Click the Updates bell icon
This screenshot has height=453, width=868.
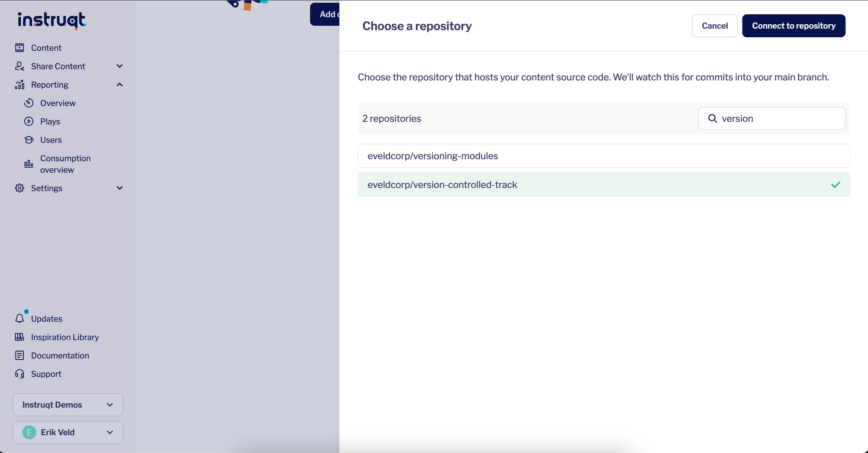[x=20, y=318]
